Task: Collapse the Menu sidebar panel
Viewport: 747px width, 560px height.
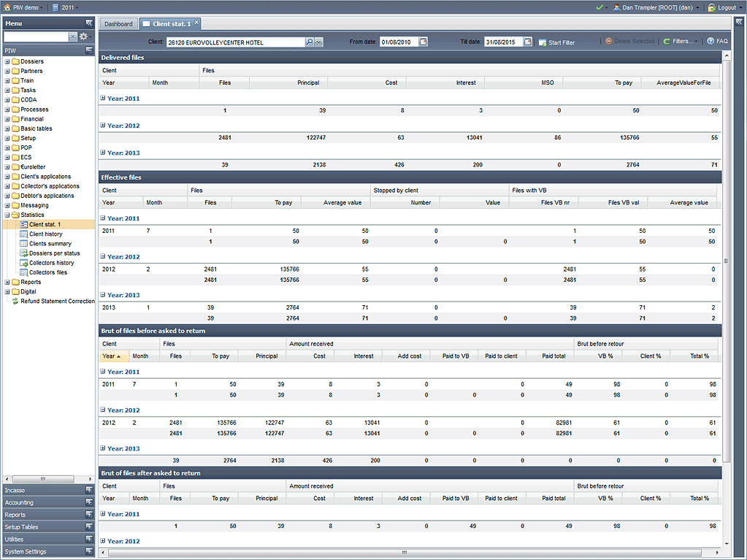Action: 89,23
